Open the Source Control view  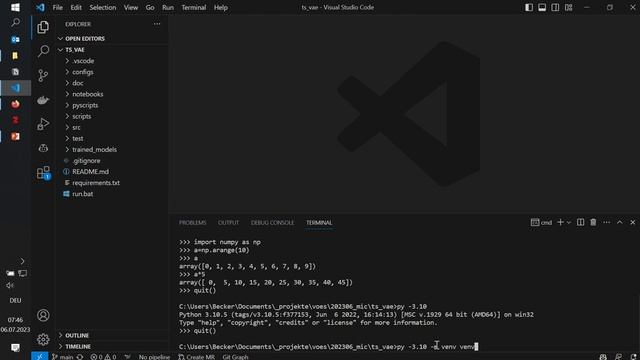(x=43, y=76)
